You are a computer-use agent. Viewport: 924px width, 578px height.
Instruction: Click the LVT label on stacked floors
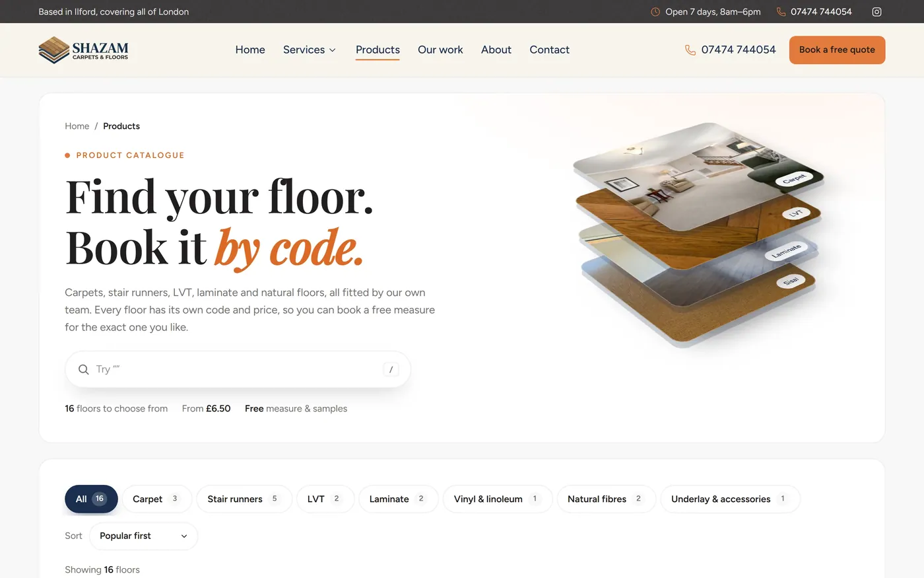pyautogui.click(x=796, y=213)
